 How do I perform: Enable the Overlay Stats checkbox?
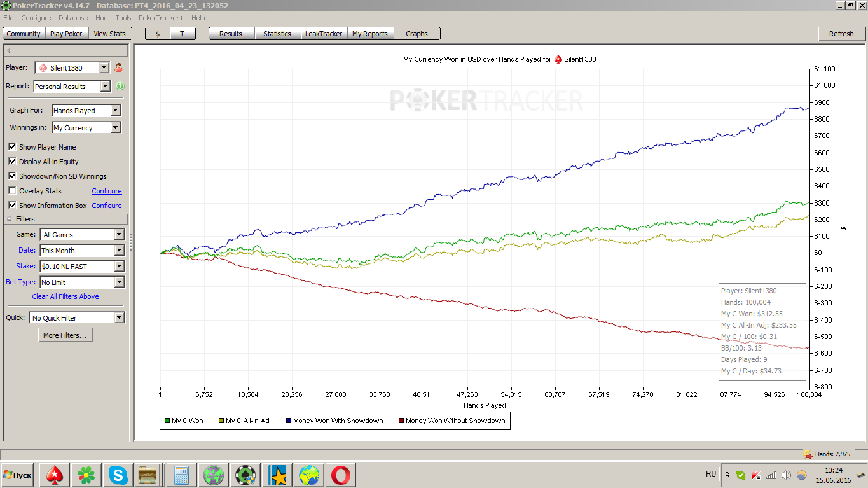12,191
